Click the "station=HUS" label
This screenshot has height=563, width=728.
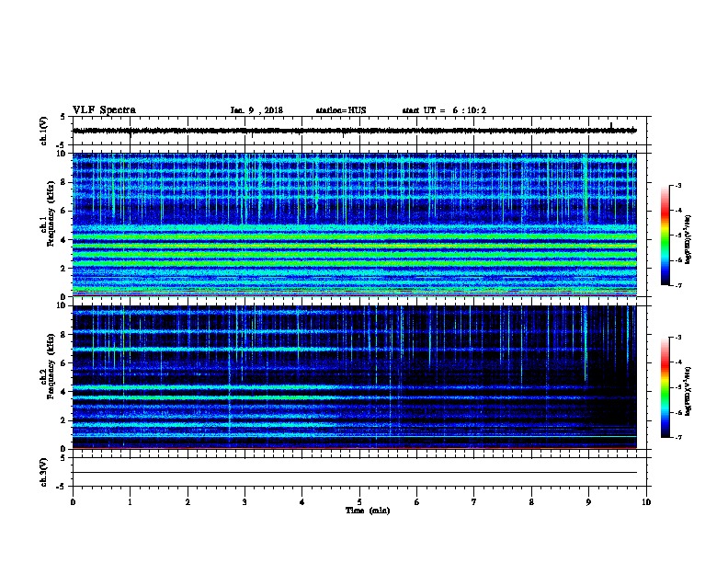(x=341, y=110)
